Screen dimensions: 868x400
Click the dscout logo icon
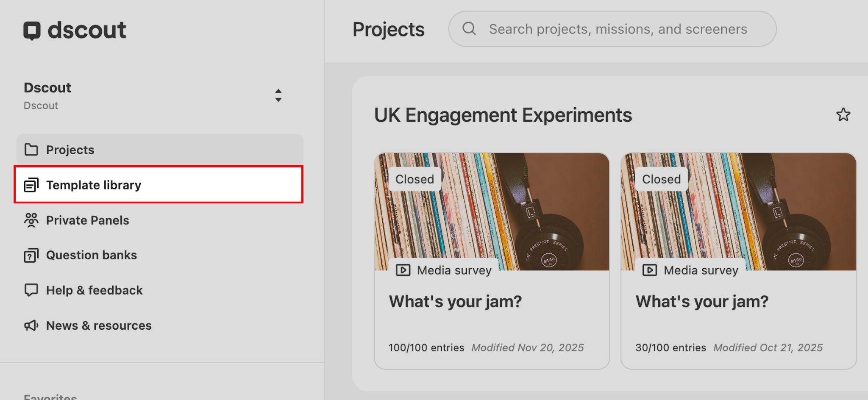pos(32,31)
